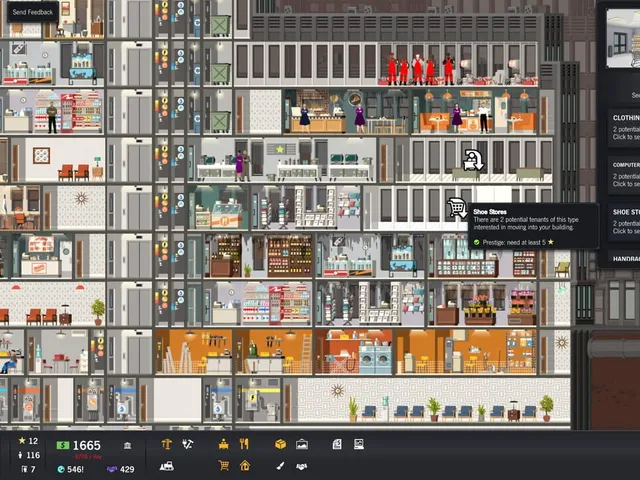This screenshot has height=480, width=640.
Task: Click the population person icon
Action: point(20,455)
